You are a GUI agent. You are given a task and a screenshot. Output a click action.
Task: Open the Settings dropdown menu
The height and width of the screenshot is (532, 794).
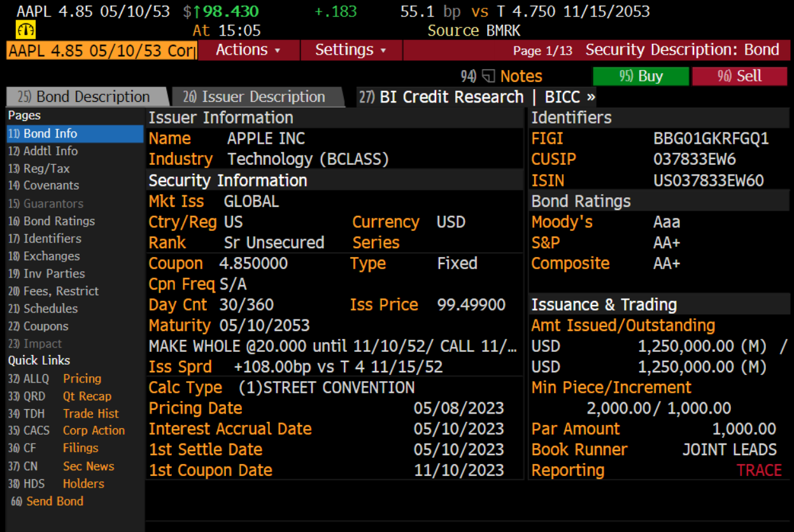coord(351,50)
